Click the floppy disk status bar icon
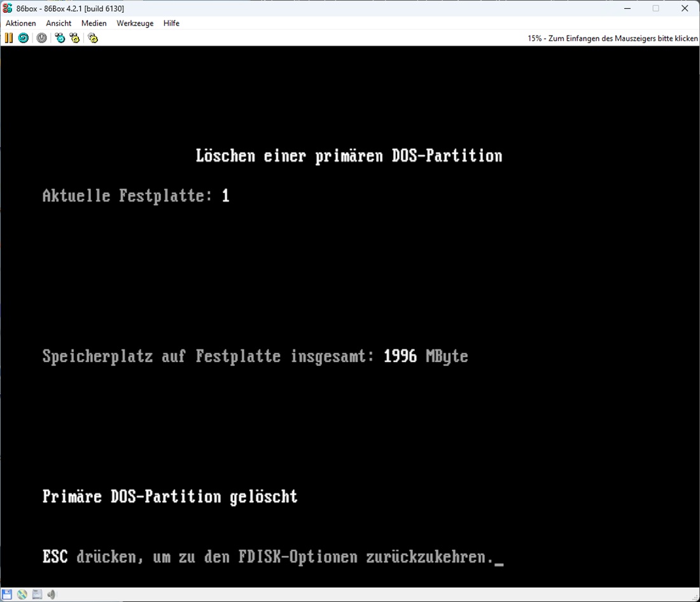Screen dimensions: 700x602 [7, 594]
